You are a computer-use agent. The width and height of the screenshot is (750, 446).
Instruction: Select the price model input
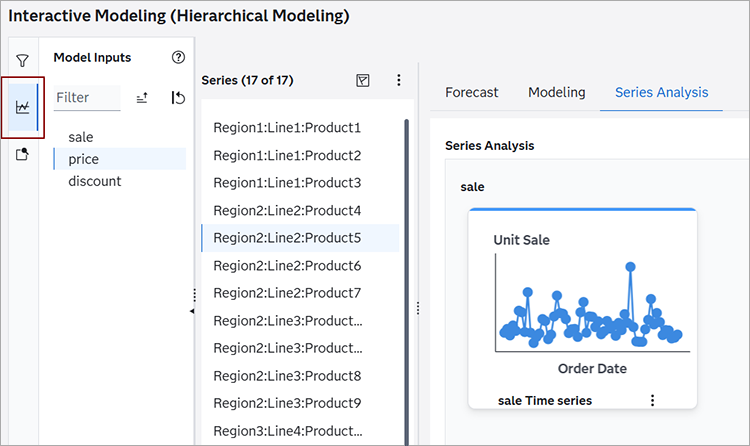120,159
